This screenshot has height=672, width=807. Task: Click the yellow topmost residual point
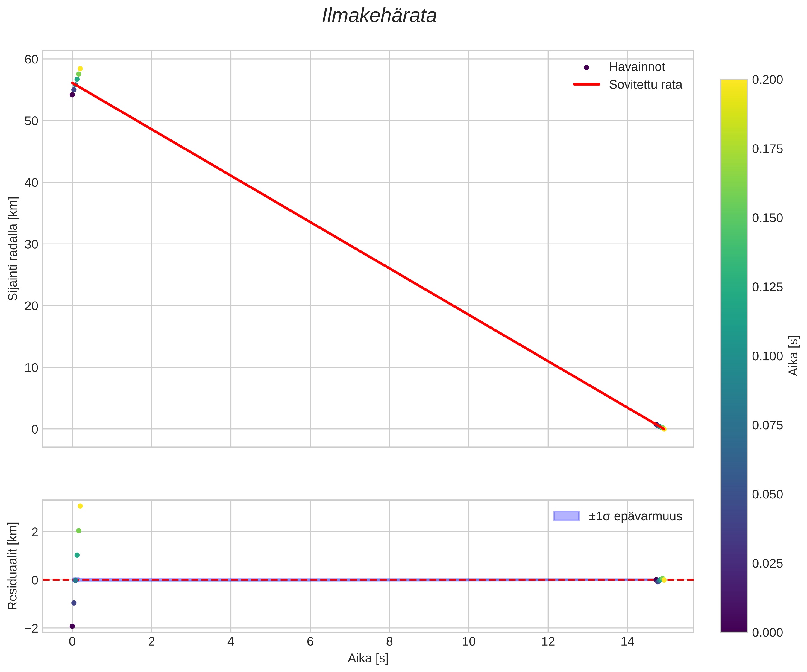tap(80, 506)
